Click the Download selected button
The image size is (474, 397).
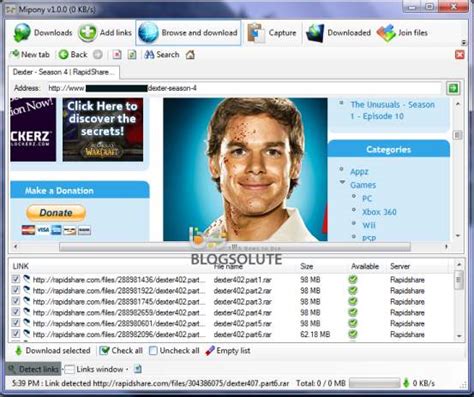point(53,351)
